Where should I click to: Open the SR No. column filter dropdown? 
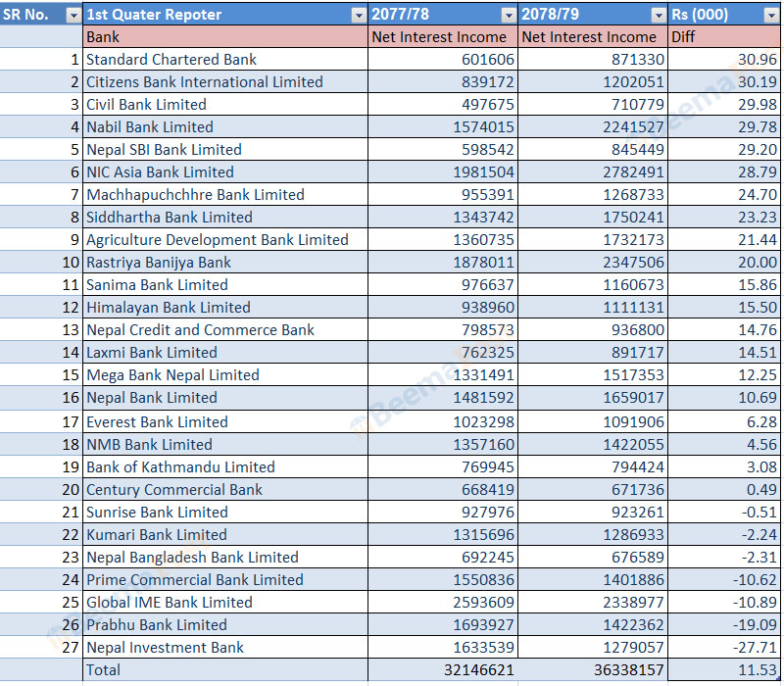click(x=73, y=15)
